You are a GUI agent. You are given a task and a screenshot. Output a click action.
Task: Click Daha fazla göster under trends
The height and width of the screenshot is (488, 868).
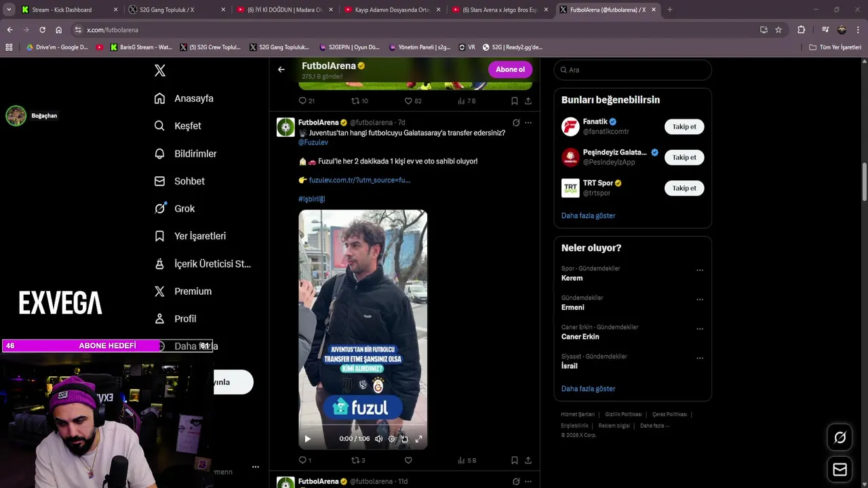(x=588, y=389)
